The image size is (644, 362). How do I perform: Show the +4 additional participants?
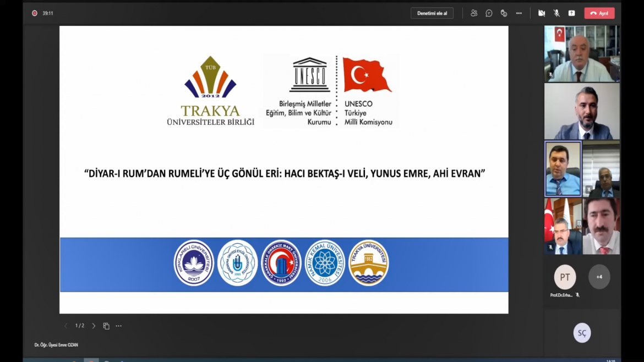pyautogui.click(x=599, y=277)
